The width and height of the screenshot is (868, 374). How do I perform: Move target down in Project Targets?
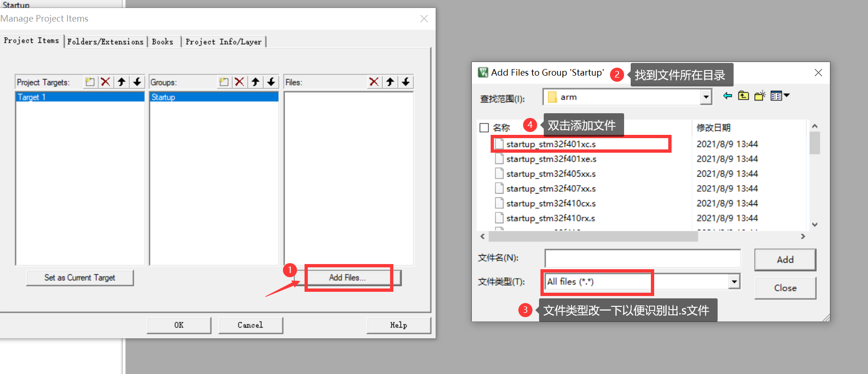[x=137, y=82]
